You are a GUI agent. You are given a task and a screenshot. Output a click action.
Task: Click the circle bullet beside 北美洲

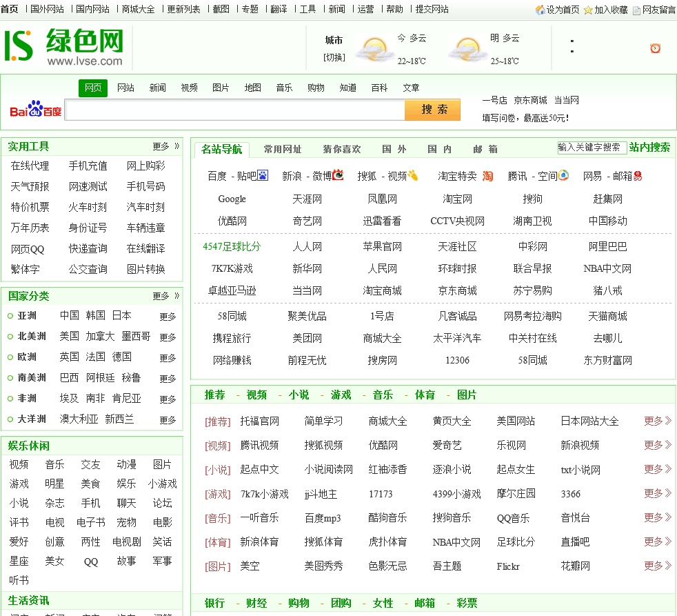(10, 337)
